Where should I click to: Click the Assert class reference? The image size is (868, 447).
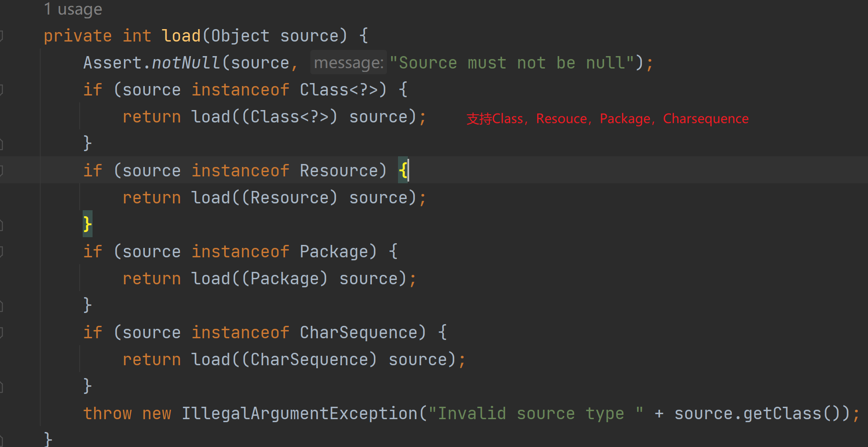113,63
